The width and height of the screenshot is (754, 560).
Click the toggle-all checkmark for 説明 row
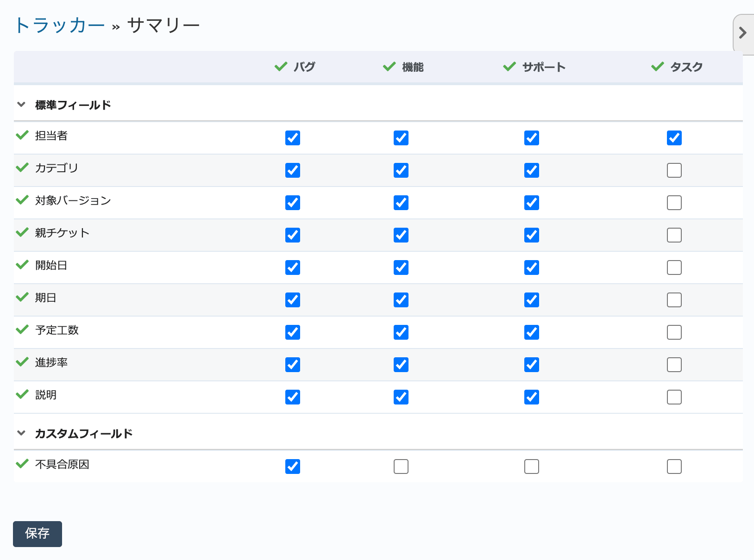(x=22, y=394)
